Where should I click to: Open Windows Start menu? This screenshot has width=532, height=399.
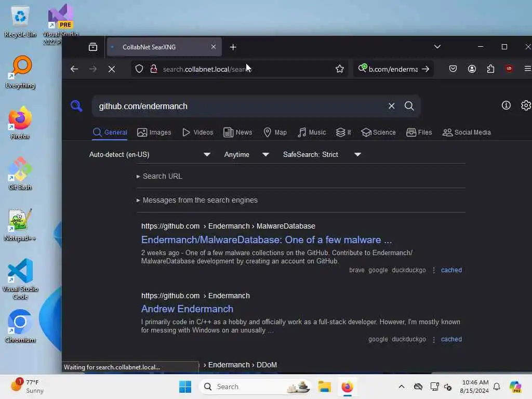click(185, 387)
